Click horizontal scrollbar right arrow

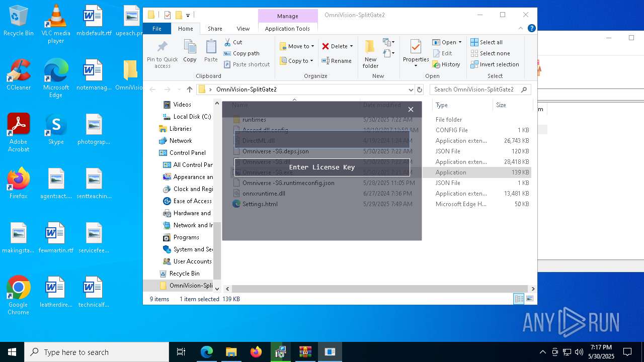pyautogui.click(x=533, y=289)
